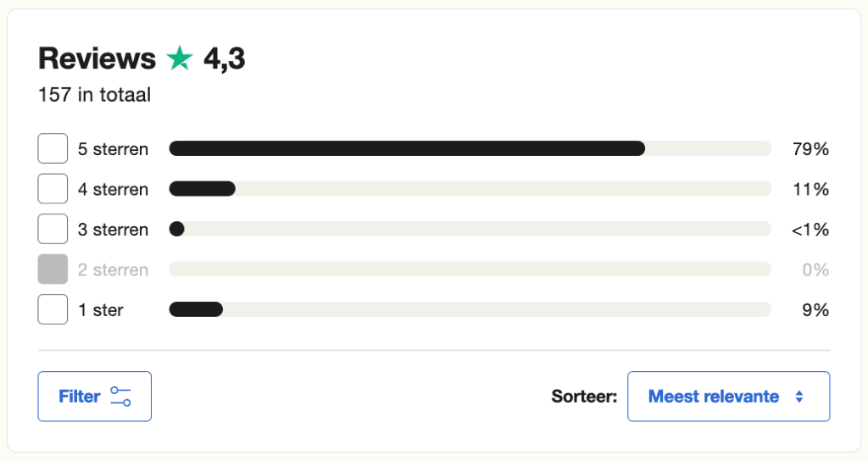This screenshot has height=461, width=868.
Task: Click the greyed-out 2 sterren checkbox
Action: click(53, 269)
